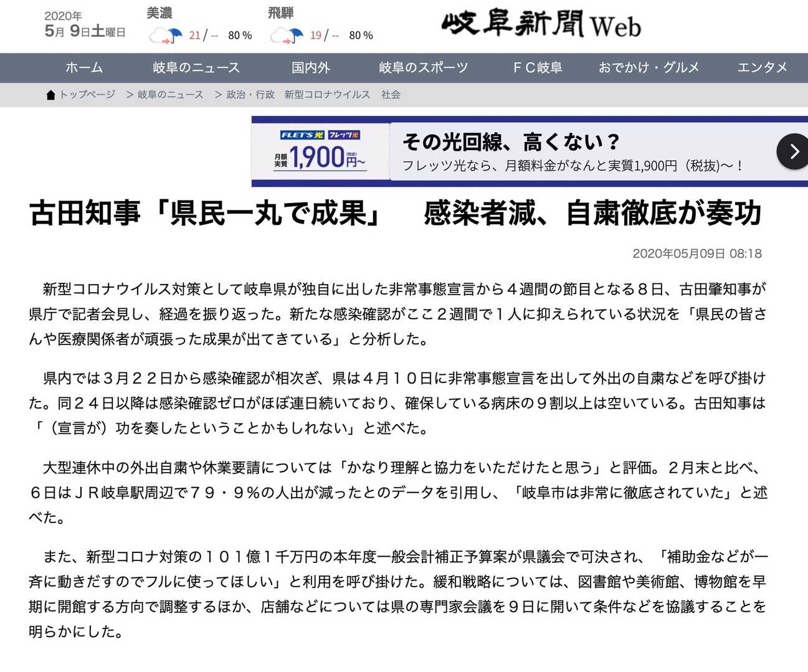Click the ad headline その光回線、高くない？
The width and height of the screenshot is (808, 672).
pos(511,142)
